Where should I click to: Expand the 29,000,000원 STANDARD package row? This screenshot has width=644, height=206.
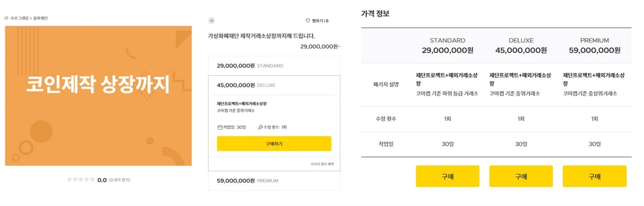[x=274, y=66]
